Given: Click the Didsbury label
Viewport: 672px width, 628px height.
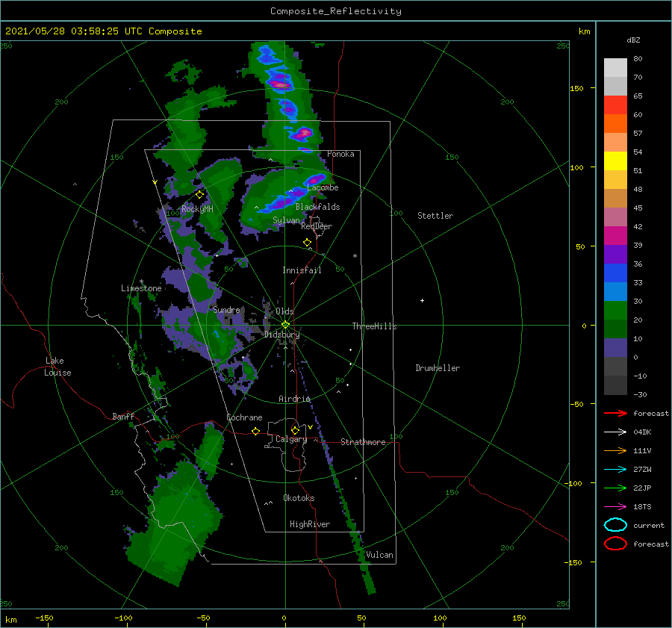Looking at the screenshot, I should click(281, 335).
